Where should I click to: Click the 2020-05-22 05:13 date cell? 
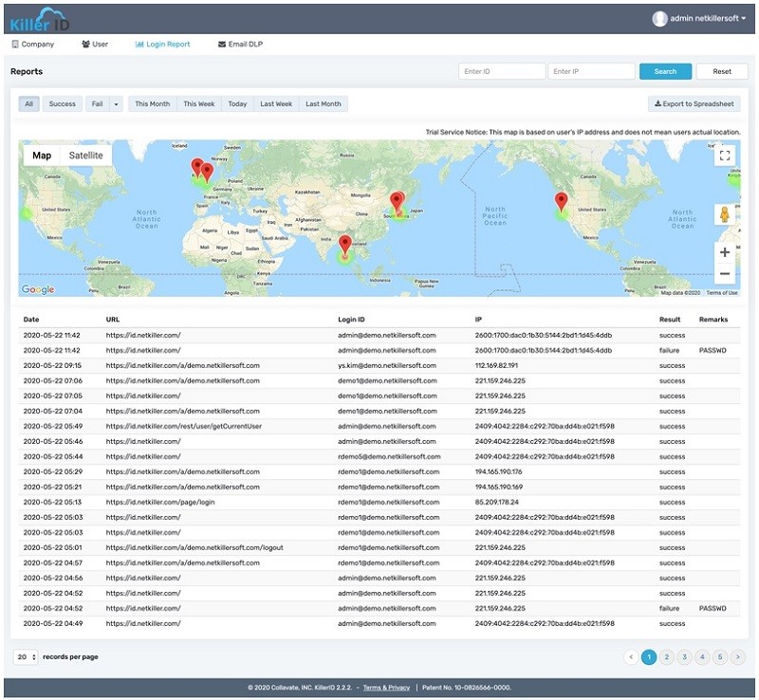point(52,502)
